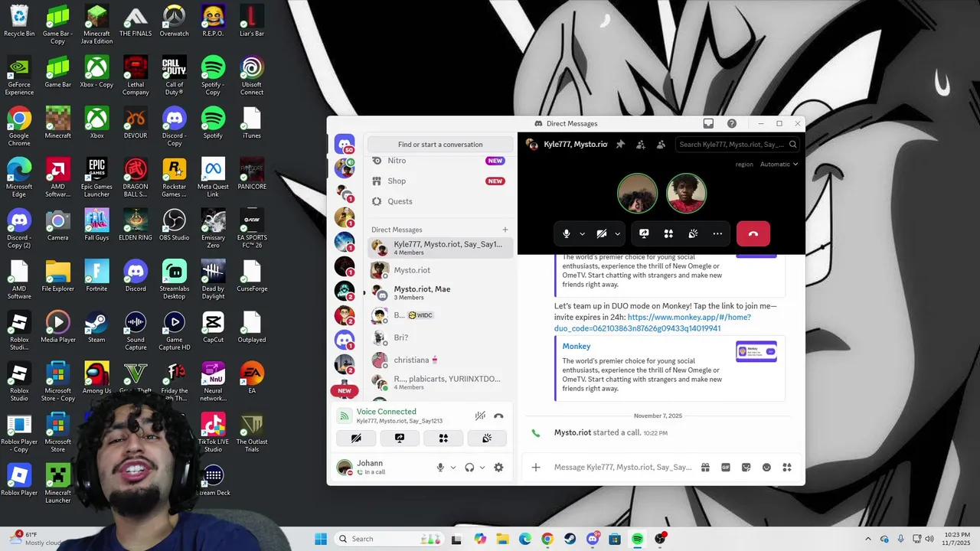Open soundboard in call control bar

(693, 233)
